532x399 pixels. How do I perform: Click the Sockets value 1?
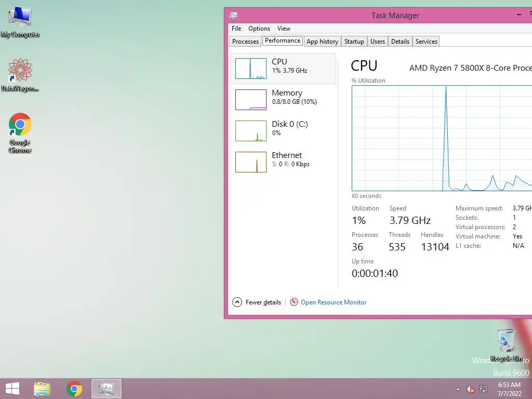pyautogui.click(x=514, y=218)
